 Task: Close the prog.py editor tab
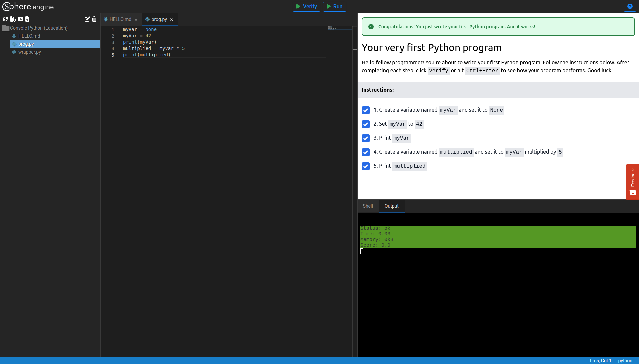(x=172, y=19)
